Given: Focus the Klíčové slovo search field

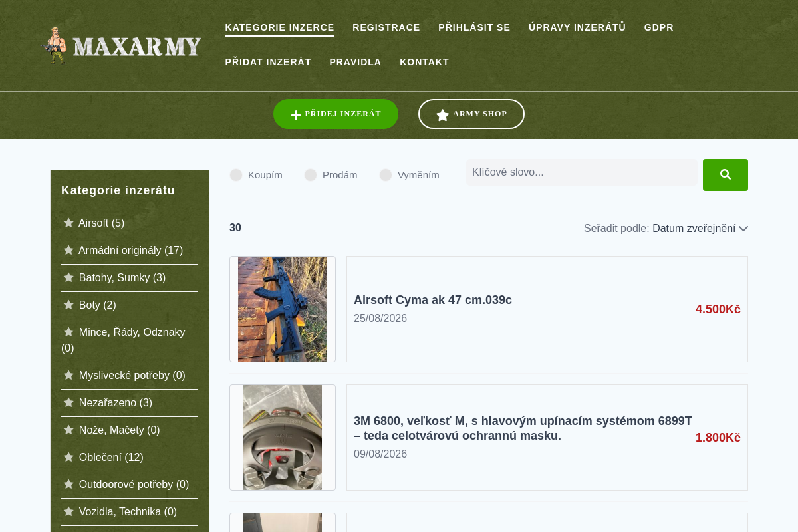Looking at the screenshot, I should tap(582, 172).
